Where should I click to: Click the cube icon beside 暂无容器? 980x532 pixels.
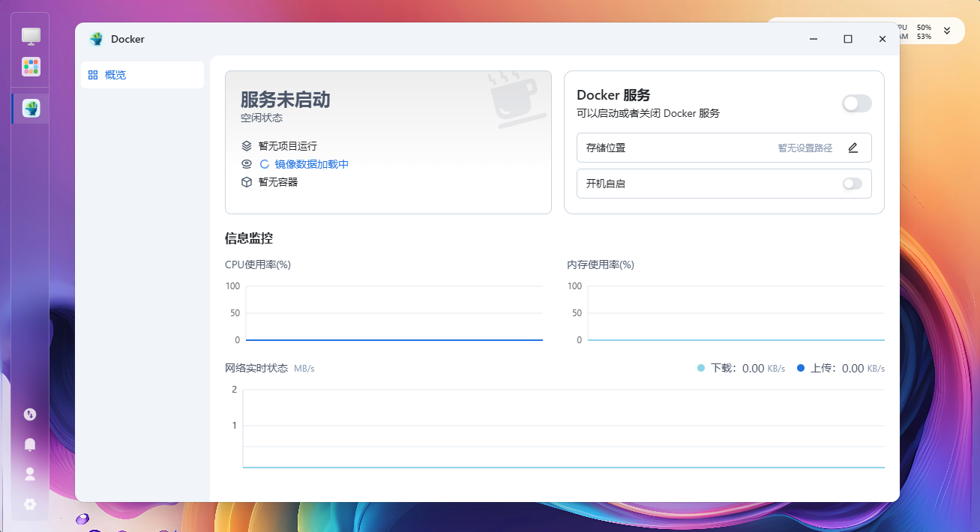(247, 182)
